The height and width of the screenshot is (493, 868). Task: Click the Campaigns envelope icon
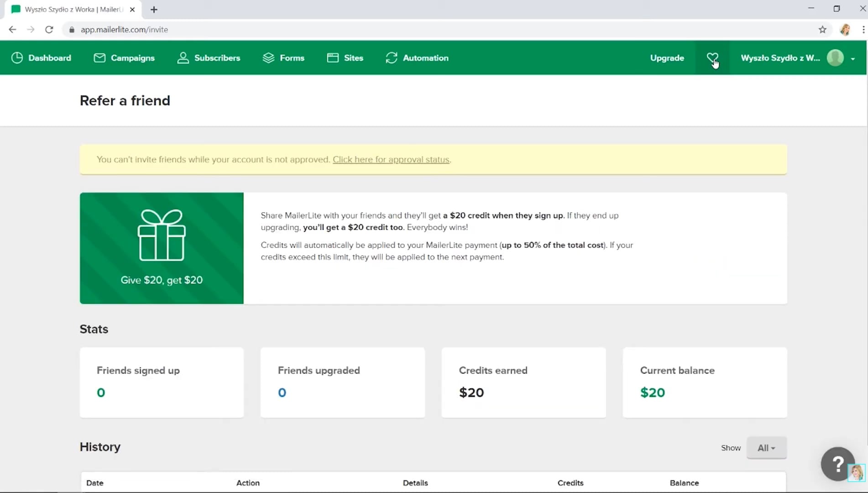point(99,58)
